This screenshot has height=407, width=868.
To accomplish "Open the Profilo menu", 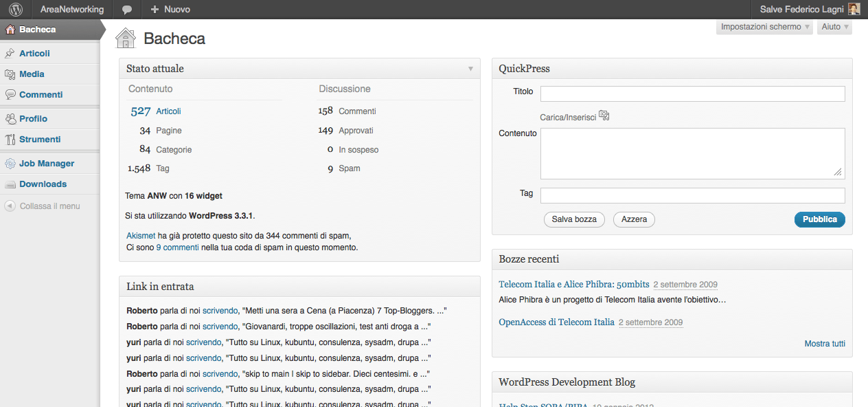I will tap(50, 118).
